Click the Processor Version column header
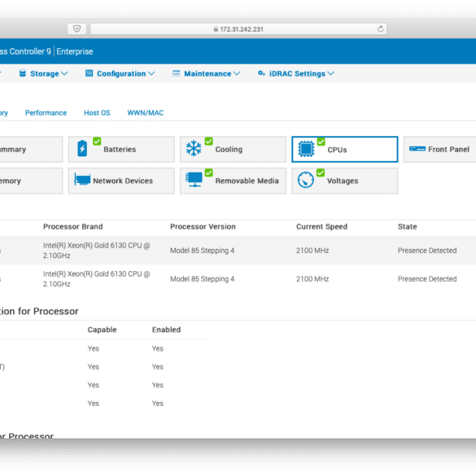Image resolution: width=476 pixels, height=476 pixels. tap(203, 226)
